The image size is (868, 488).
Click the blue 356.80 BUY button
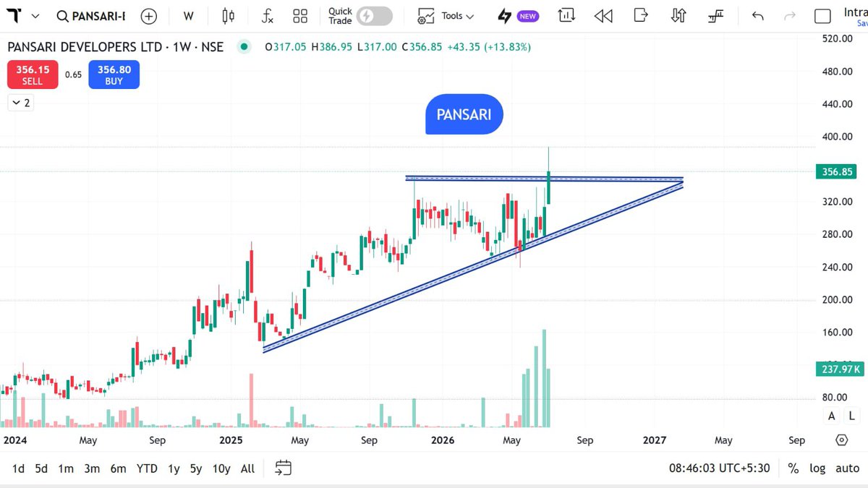click(x=114, y=74)
